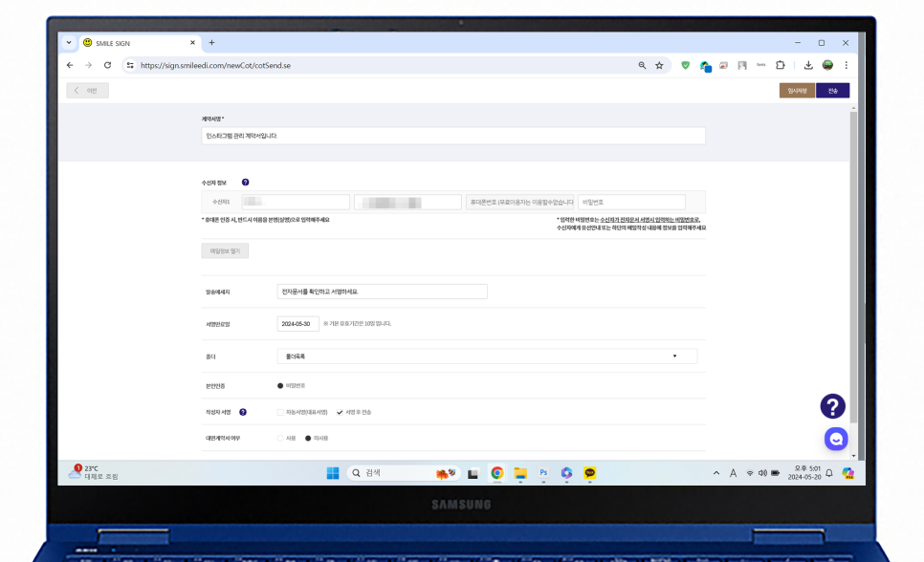Click the 이전 back button
Screen dimensions: 924x562
tap(87, 90)
